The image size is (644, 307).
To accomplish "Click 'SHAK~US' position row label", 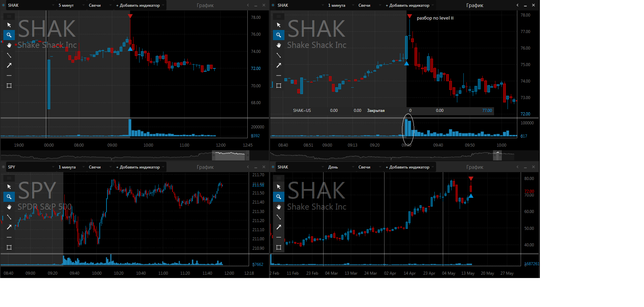I will 302,111.
